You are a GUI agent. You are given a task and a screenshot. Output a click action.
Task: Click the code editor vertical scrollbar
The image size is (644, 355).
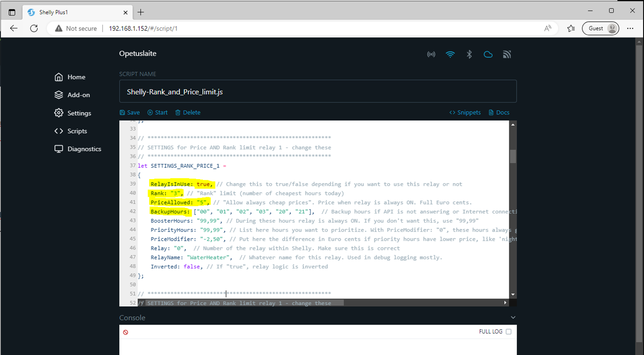513,156
